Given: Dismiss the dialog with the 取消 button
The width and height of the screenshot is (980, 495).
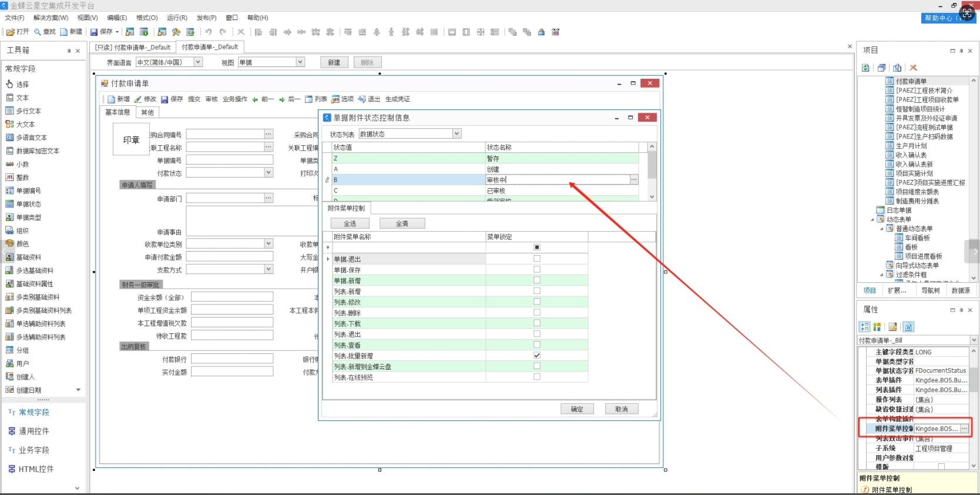Looking at the screenshot, I should (x=622, y=409).
